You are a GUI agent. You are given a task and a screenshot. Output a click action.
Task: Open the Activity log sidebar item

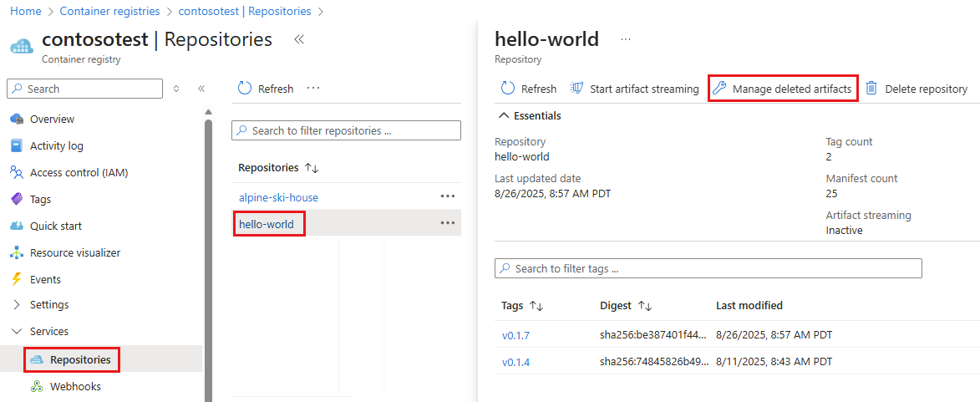coord(56,145)
